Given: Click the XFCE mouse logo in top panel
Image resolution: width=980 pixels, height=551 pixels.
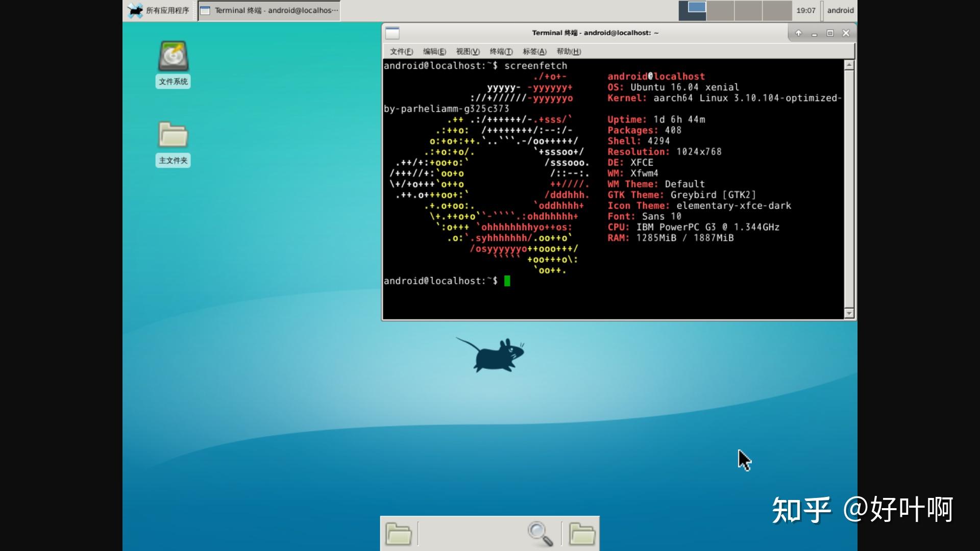Looking at the screenshot, I should coord(135,10).
